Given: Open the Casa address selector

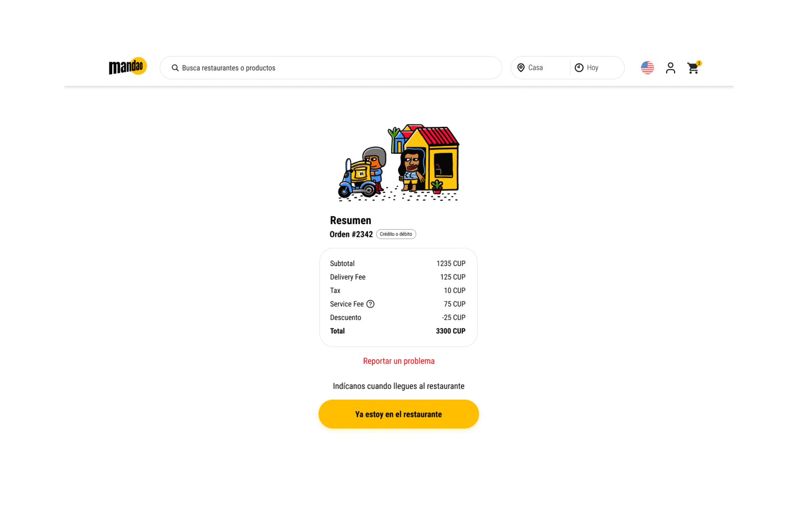Looking at the screenshot, I should (x=540, y=68).
